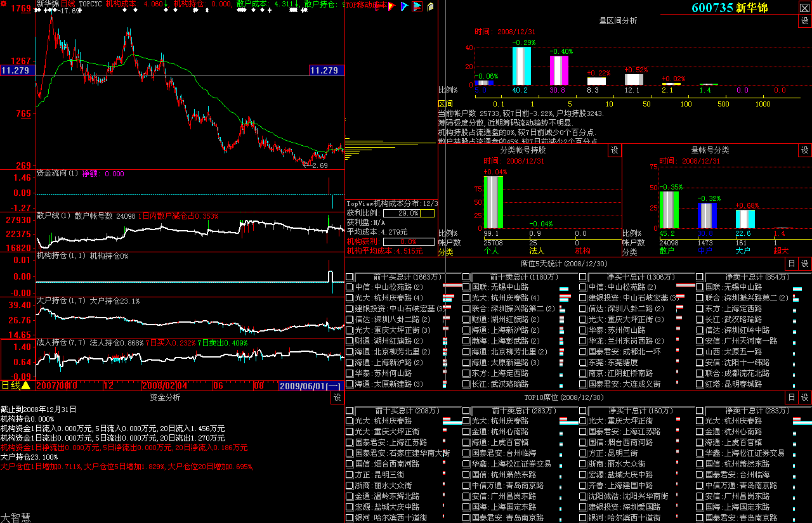Select the TOP移动成本 indicator label
812x523 pixels.
click(x=364, y=5)
